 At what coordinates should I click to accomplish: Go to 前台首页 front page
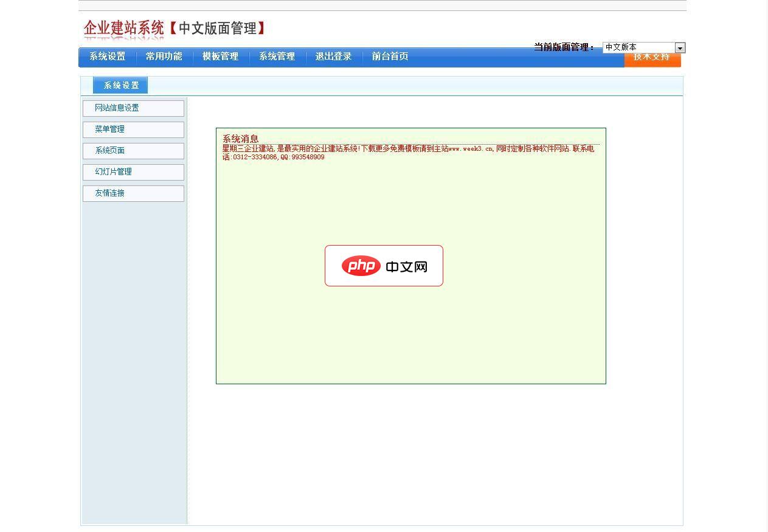tap(390, 57)
